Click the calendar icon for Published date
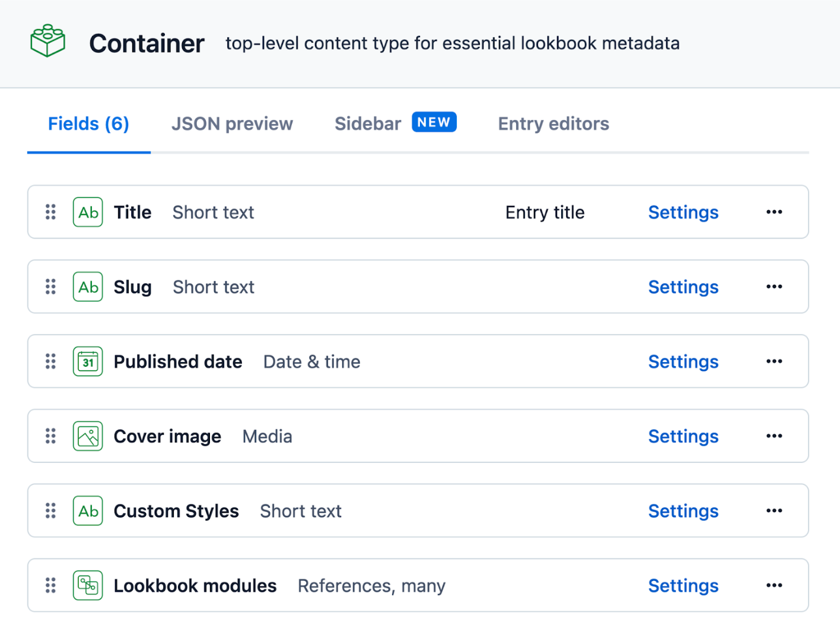 click(87, 361)
